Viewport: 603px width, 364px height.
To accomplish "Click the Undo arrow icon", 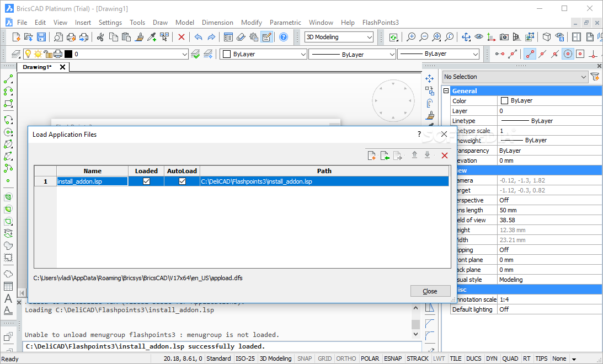I will point(199,37).
